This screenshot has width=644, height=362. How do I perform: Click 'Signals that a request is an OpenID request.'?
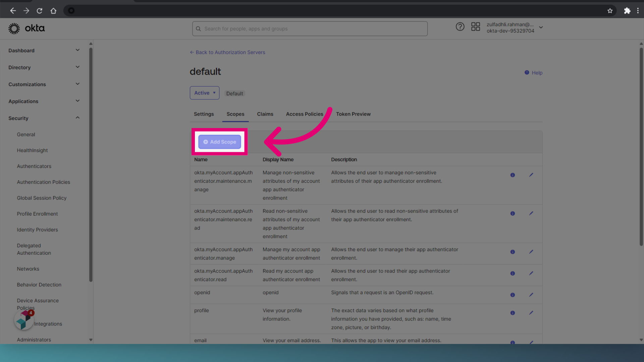[x=382, y=293]
